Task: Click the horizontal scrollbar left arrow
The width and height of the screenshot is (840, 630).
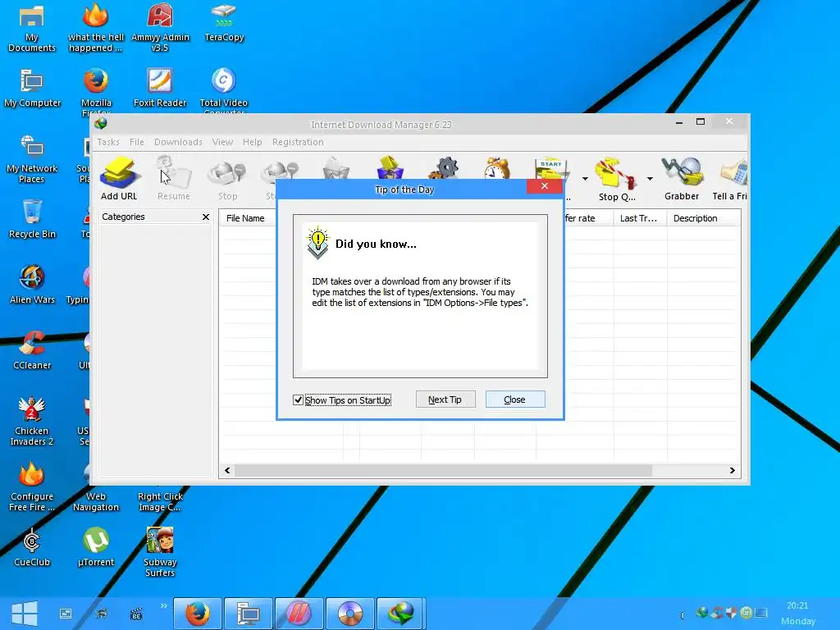Action: pyautogui.click(x=228, y=470)
